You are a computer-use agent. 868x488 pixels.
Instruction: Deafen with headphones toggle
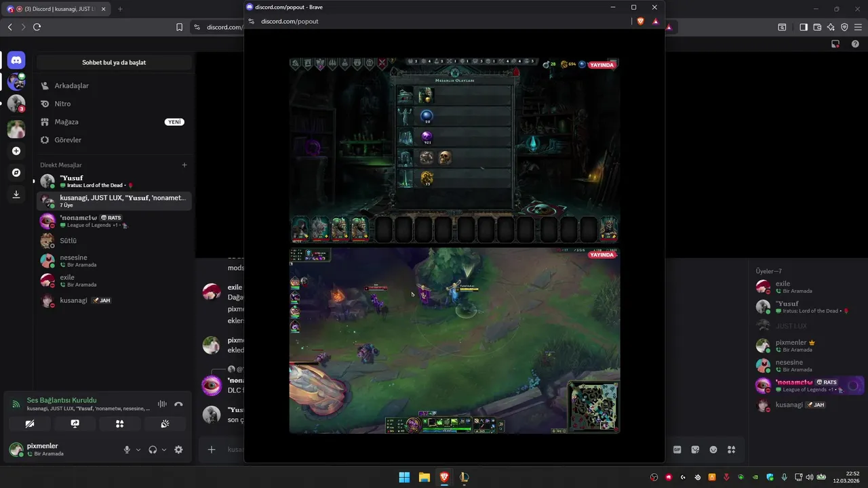tap(153, 449)
